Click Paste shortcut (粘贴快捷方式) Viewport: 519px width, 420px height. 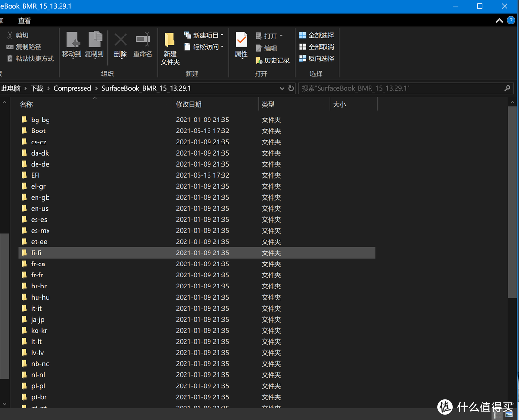click(x=30, y=59)
